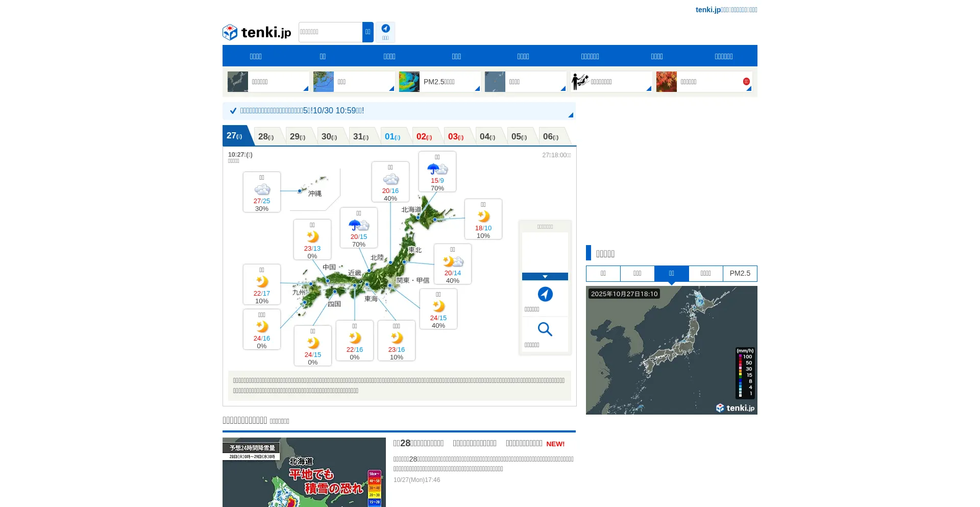Click into the search input field

[330, 32]
